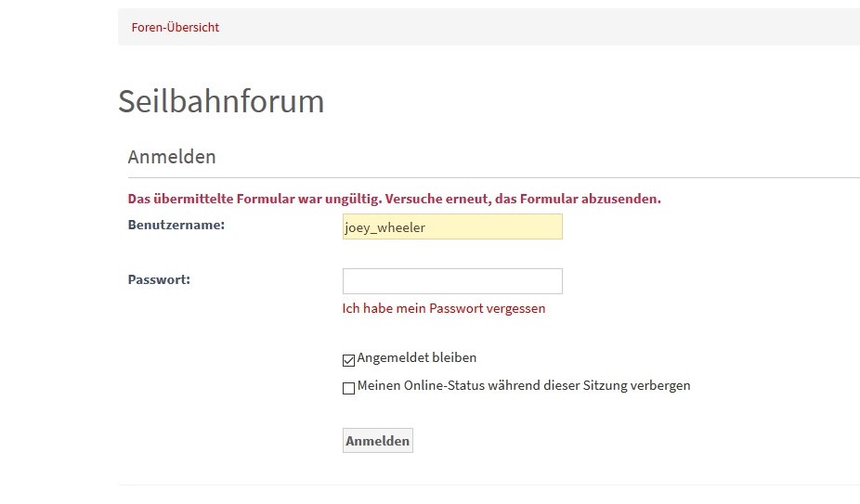Click the 'Meinen Online-Status während dieser Sitzung verbergen' text
The width and height of the screenshot is (860, 504).
pyautogui.click(x=524, y=385)
